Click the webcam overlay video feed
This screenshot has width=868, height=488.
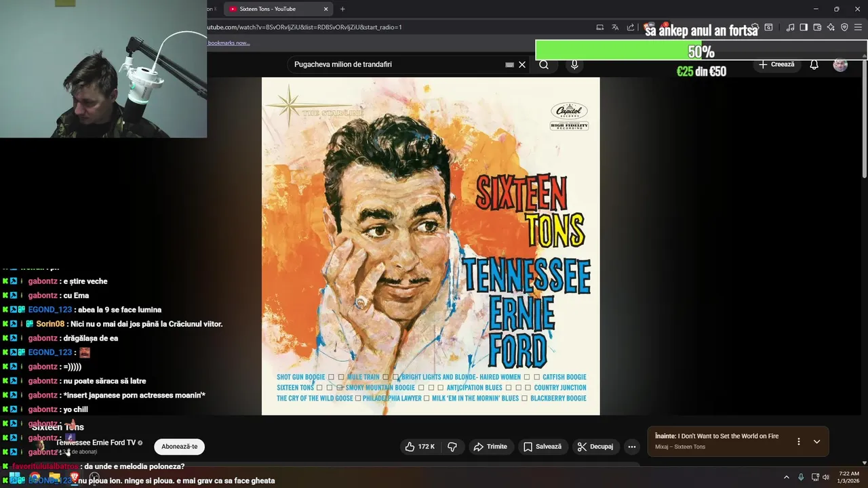click(103, 69)
